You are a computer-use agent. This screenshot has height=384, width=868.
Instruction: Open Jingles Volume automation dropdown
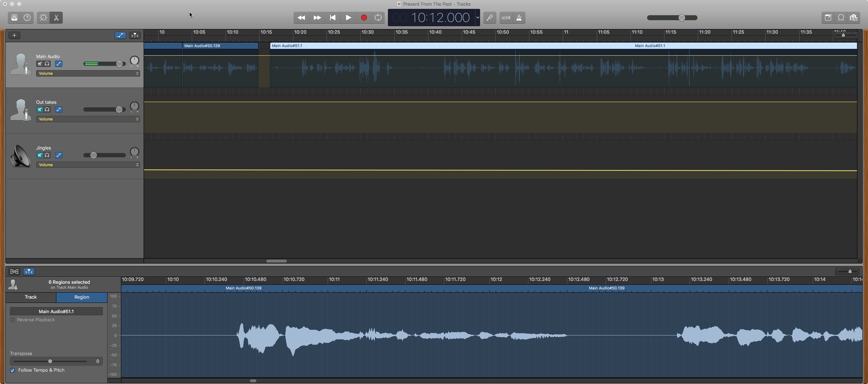coord(88,165)
